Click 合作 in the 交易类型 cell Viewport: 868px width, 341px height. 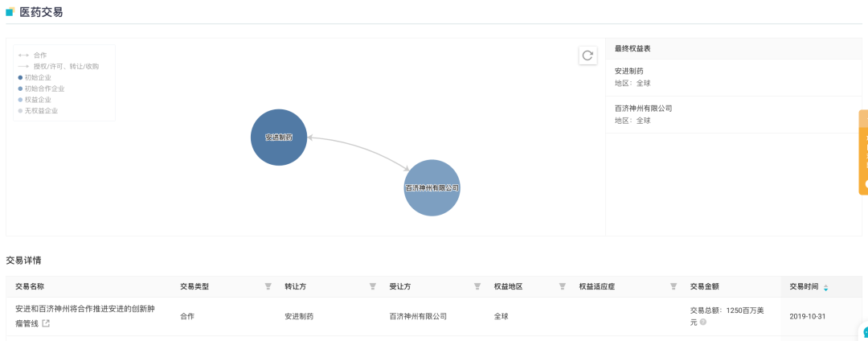pos(187,317)
